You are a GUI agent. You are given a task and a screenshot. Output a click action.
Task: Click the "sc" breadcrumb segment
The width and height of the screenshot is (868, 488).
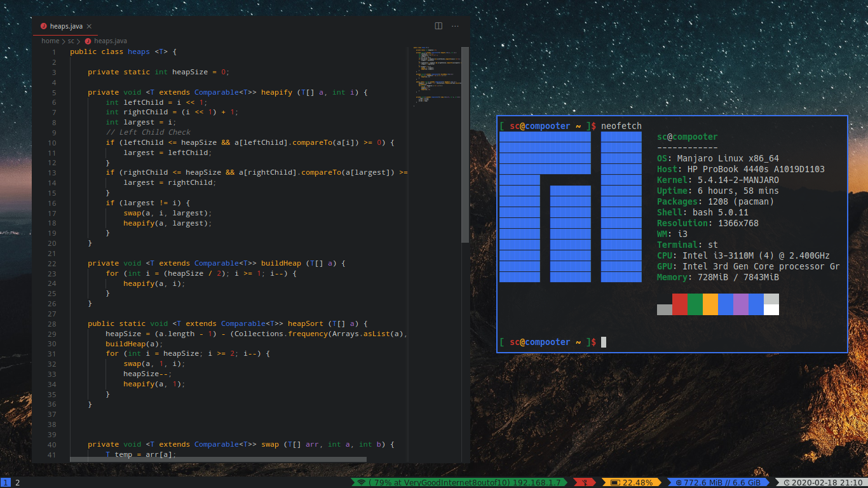(71, 41)
